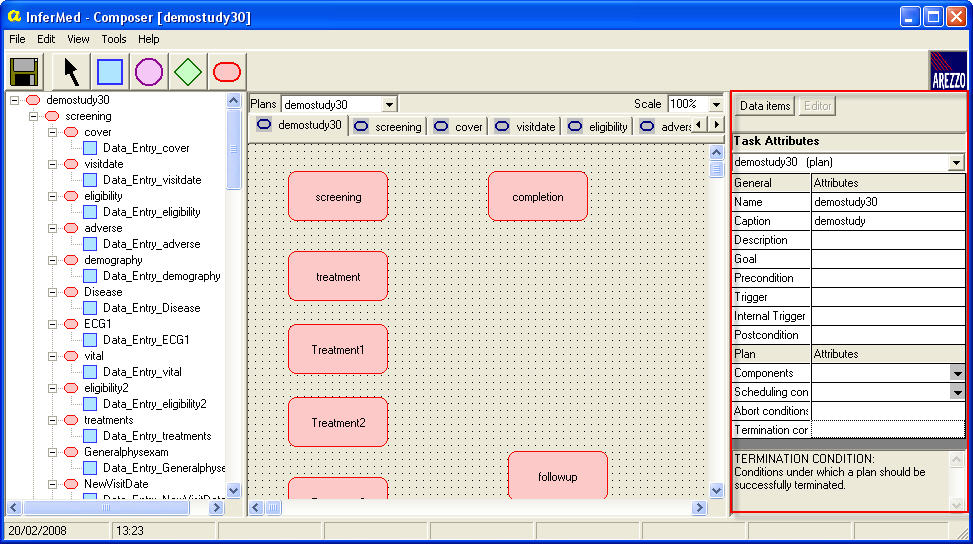Click the red plan icon beside Generalphysexam

pos(71,452)
